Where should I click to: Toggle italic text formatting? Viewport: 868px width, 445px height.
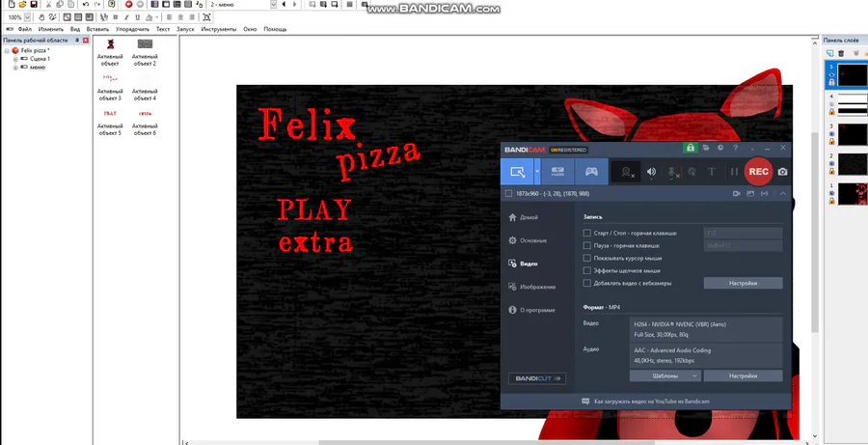click(126, 17)
